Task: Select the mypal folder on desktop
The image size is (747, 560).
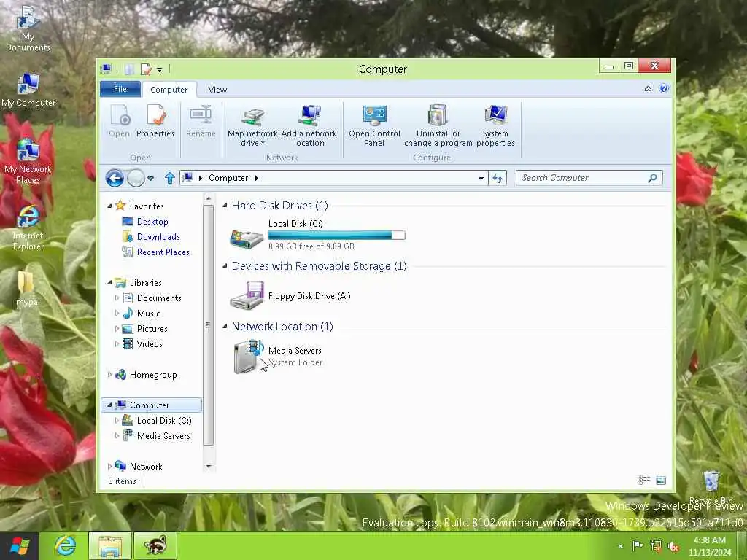Action: coord(27,289)
